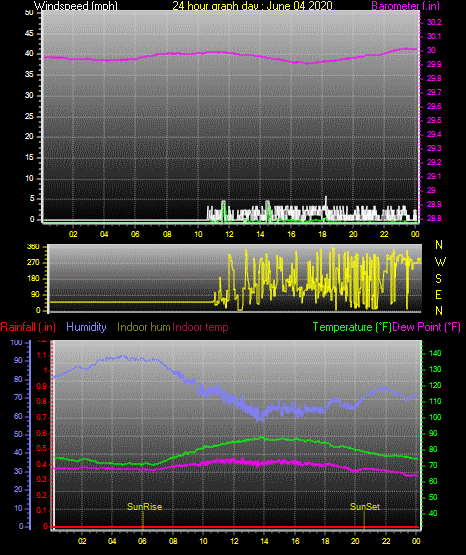Click temperature scale value 140
The width and height of the screenshot is (466, 555).
pos(435,353)
